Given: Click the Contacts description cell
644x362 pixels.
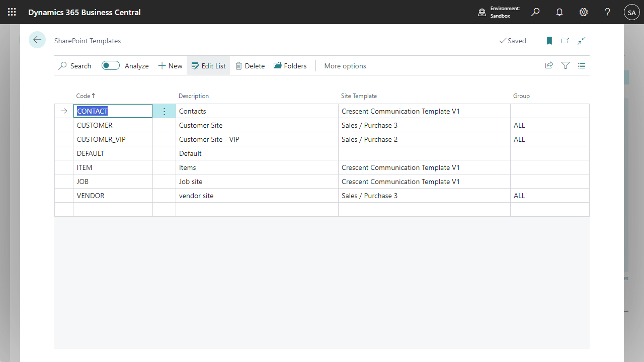Looking at the screenshot, I should [x=257, y=111].
